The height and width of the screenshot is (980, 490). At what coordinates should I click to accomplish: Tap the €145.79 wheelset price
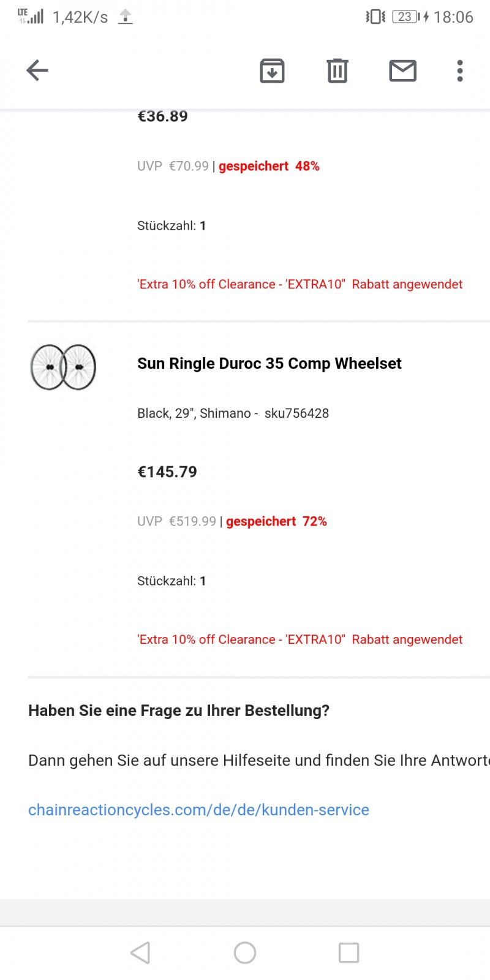167,472
